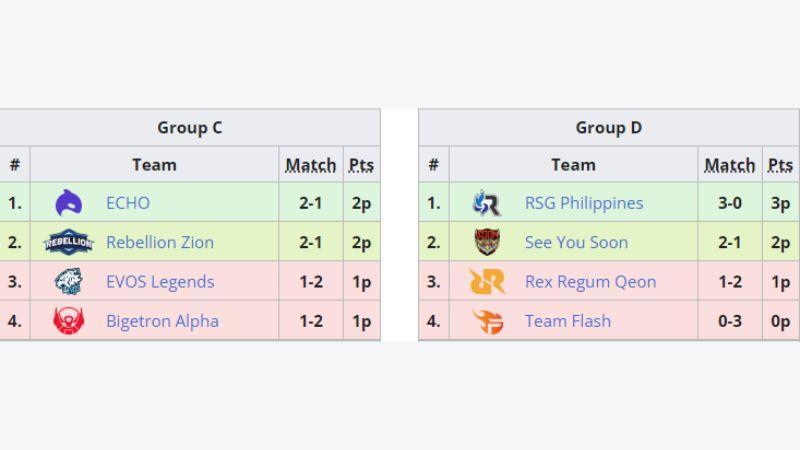Click the Rex Regum Qeon logo
Image resolution: width=800 pixels, height=450 pixels.
pos(487,282)
